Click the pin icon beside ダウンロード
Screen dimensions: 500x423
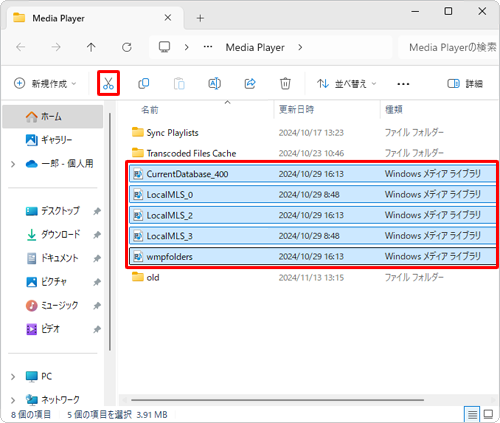click(97, 235)
